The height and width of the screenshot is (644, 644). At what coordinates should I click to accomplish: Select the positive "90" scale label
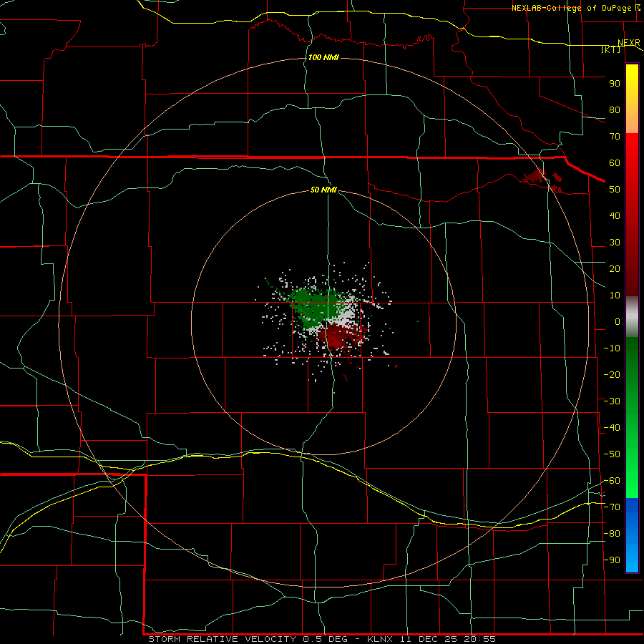coord(615,84)
